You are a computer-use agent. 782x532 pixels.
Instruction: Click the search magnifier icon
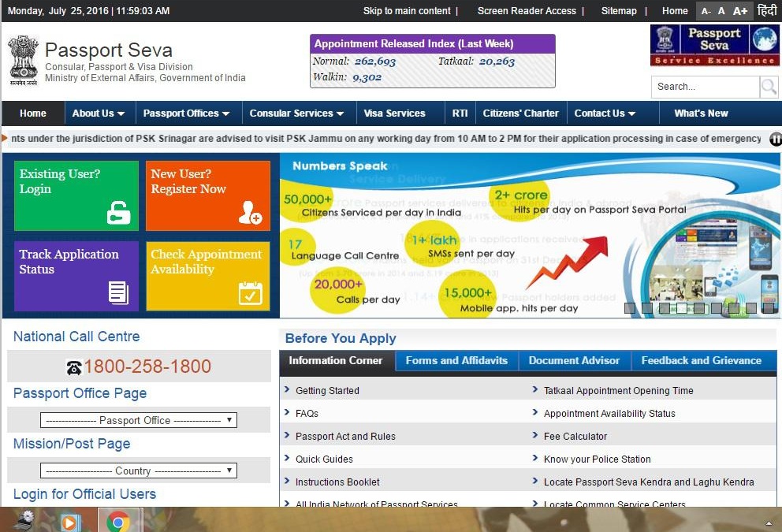(x=768, y=87)
